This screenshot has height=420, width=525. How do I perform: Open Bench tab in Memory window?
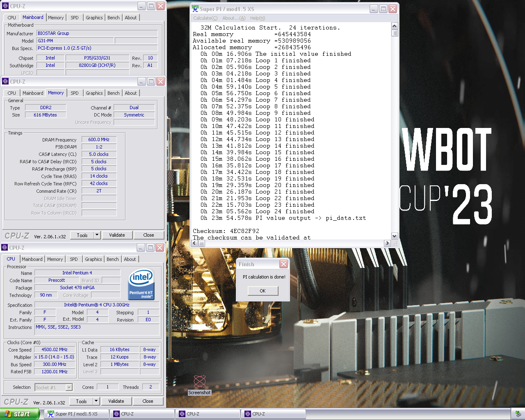point(114,93)
